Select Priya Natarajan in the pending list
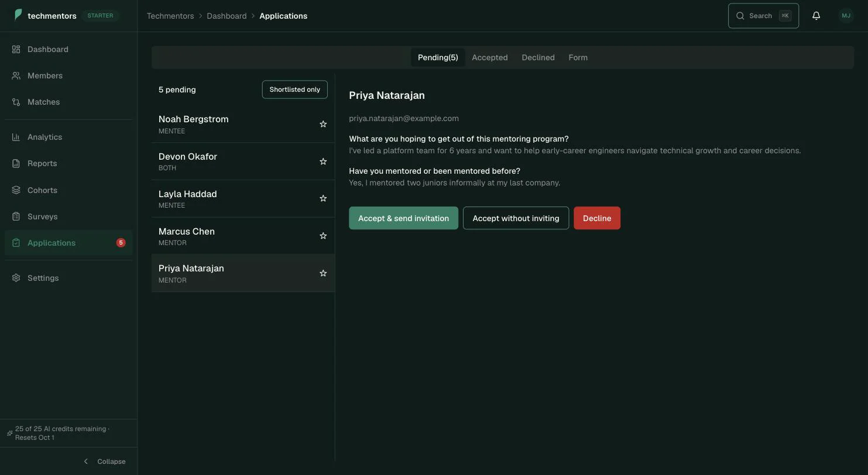 point(243,273)
